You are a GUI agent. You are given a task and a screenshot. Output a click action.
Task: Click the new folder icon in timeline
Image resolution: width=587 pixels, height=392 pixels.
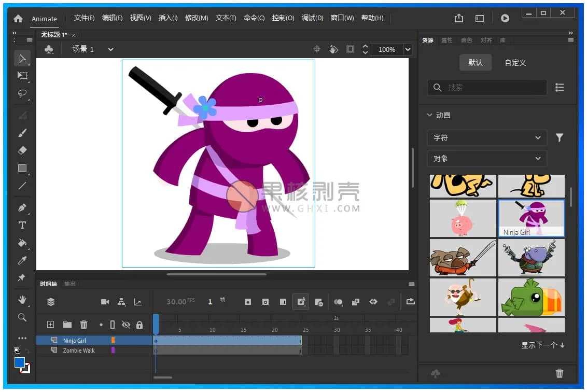pyautogui.click(x=67, y=325)
